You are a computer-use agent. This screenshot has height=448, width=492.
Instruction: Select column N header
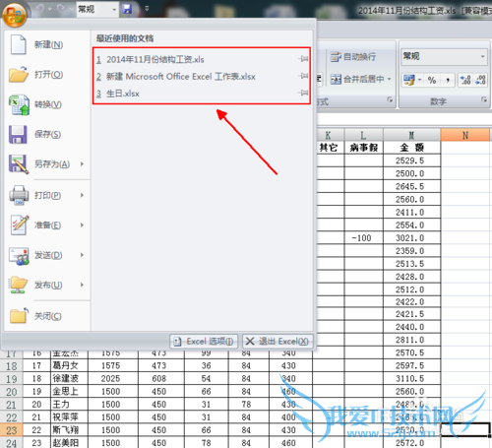point(465,135)
